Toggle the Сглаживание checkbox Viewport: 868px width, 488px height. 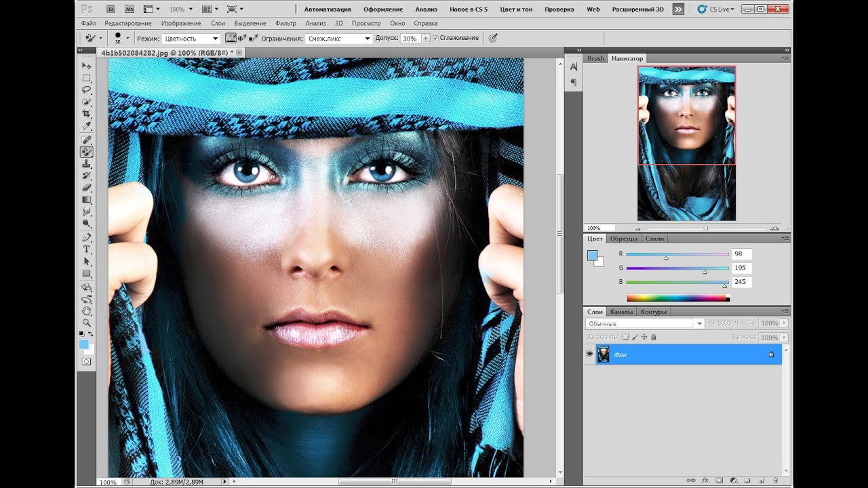click(x=435, y=39)
